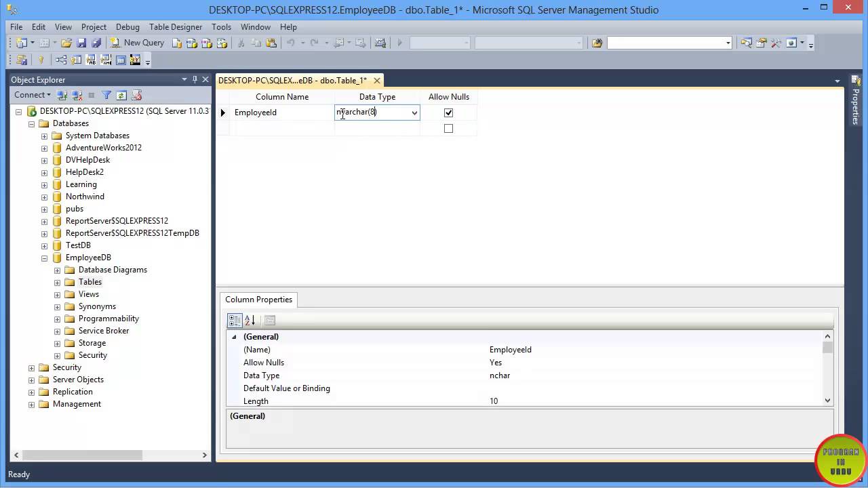The height and width of the screenshot is (488, 868).
Task: Collapse the Databases tree node
Action: (31, 123)
